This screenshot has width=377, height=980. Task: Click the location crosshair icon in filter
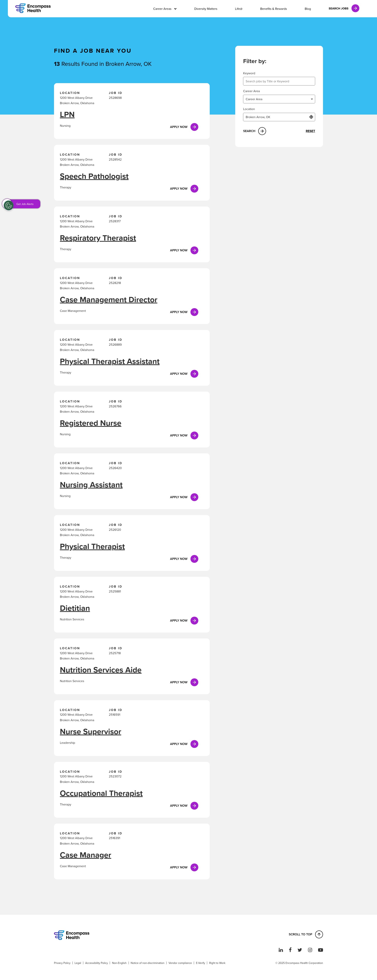tap(311, 117)
